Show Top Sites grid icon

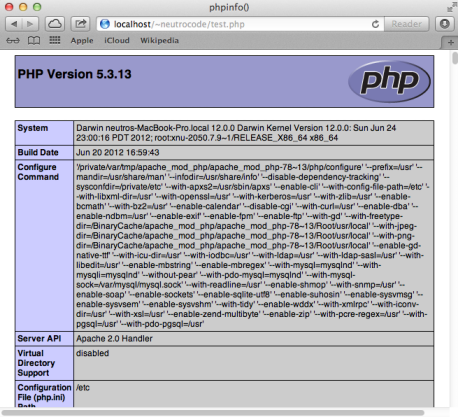55,40
